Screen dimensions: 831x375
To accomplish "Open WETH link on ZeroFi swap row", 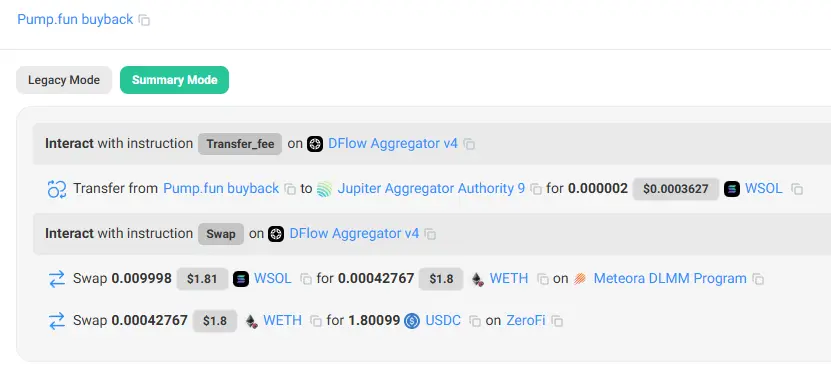I will click(x=282, y=320).
